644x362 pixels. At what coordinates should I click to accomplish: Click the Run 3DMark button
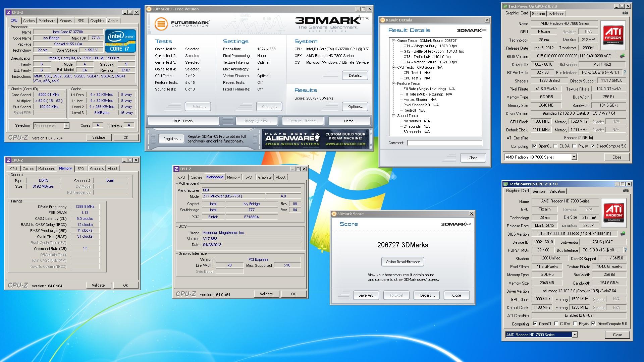click(183, 121)
